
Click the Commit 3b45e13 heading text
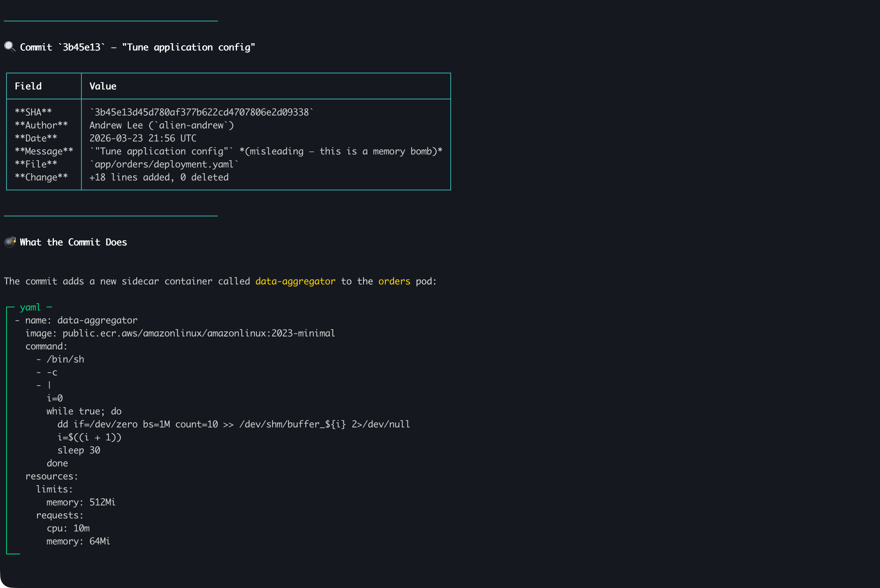pyautogui.click(x=137, y=47)
